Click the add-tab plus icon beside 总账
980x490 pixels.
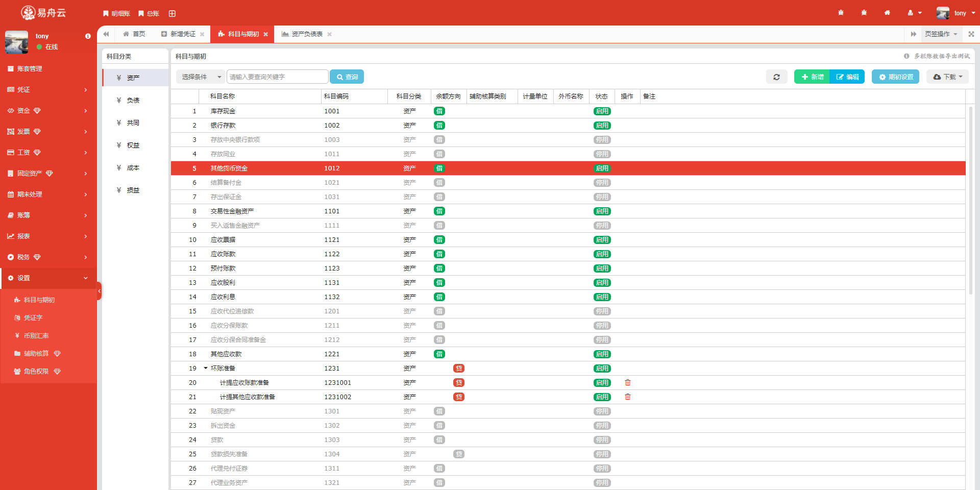coord(172,14)
